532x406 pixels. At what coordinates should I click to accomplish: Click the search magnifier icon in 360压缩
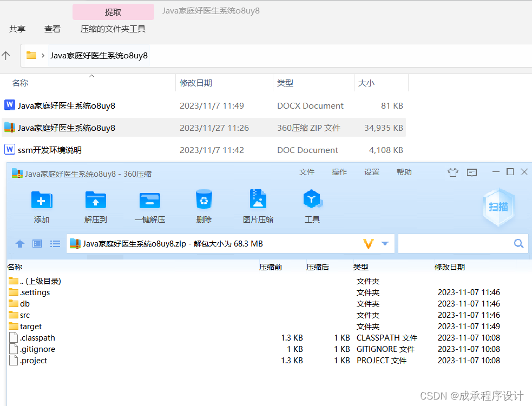pyautogui.click(x=519, y=243)
